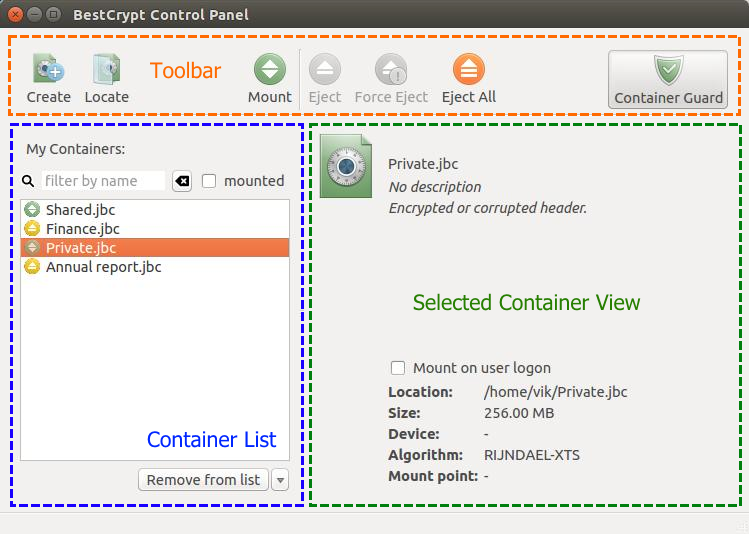Enable Mount on user logon

click(x=398, y=368)
